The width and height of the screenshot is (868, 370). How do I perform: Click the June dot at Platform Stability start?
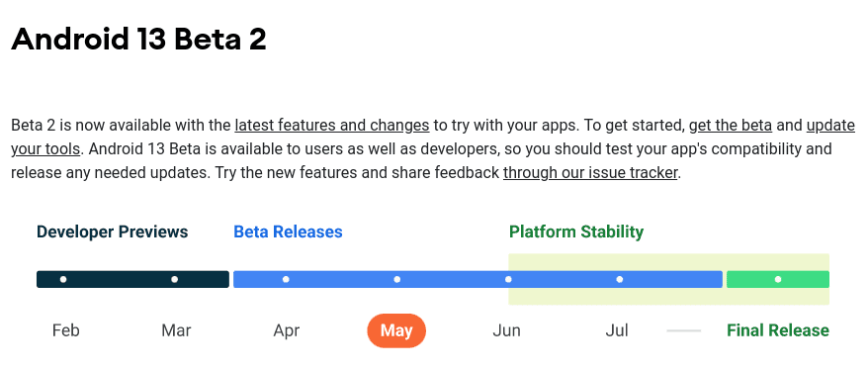point(508,279)
